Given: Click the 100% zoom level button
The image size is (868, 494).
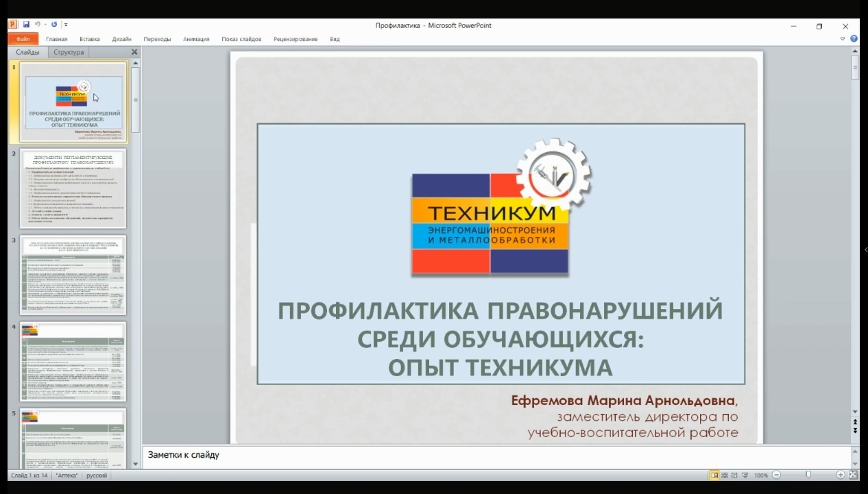Looking at the screenshot, I should tap(760, 475).
